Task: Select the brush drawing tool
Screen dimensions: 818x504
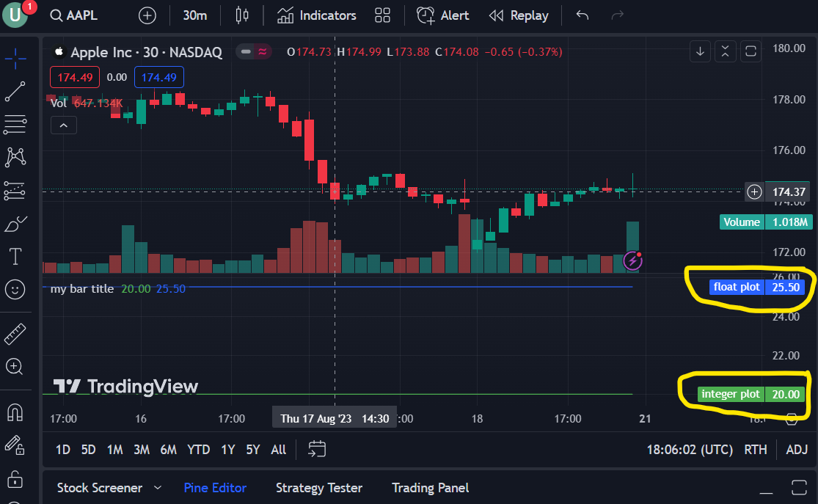Action: coord(15,224)
